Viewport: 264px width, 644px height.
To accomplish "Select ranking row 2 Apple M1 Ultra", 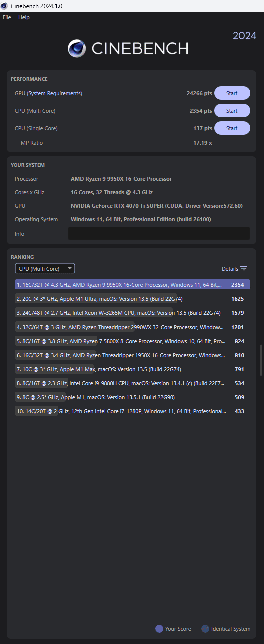I will (x=132, y=299).
